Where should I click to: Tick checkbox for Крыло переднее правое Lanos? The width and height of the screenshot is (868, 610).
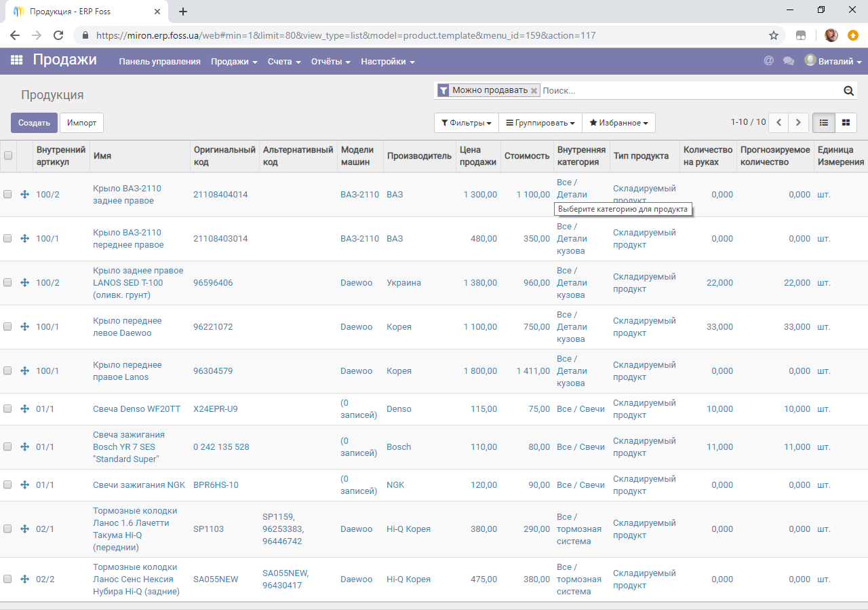[x=7, y=370]
